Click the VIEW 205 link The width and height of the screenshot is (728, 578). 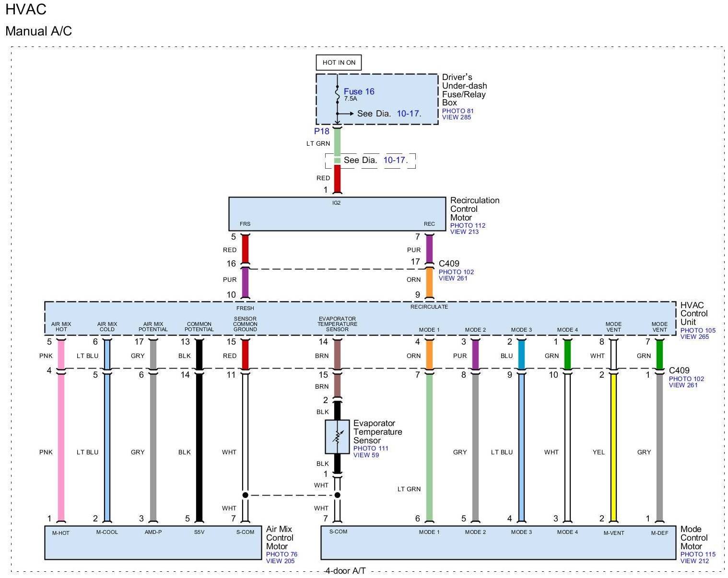280,561
